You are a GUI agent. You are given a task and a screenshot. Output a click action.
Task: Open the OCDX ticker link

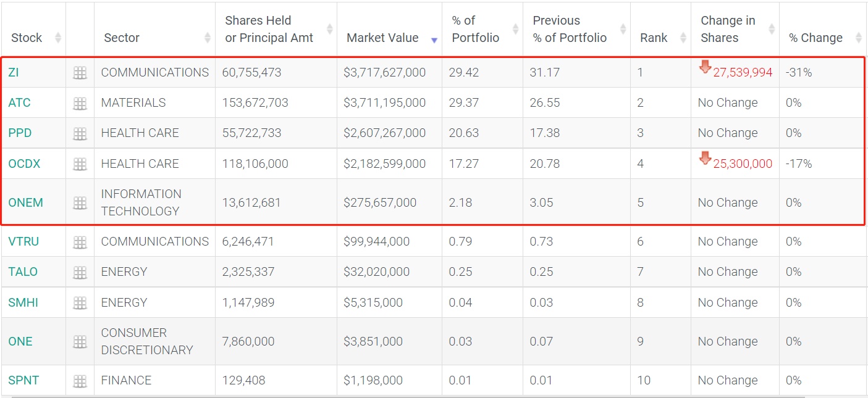pyautogui.click(x=24, y=164)
